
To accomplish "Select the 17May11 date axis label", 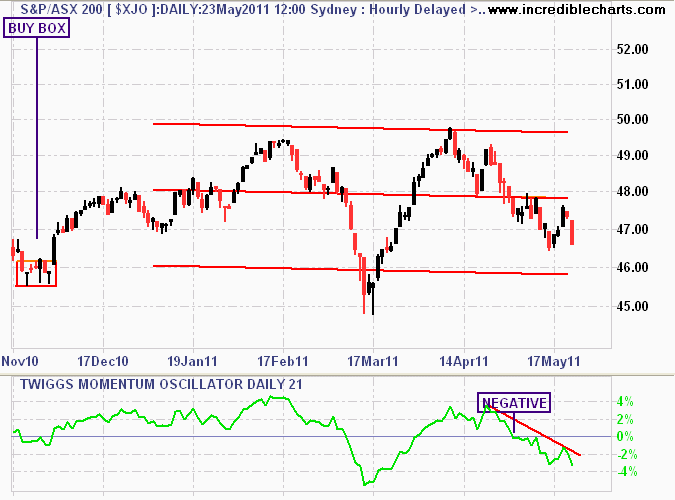I will tap(554, 361).
